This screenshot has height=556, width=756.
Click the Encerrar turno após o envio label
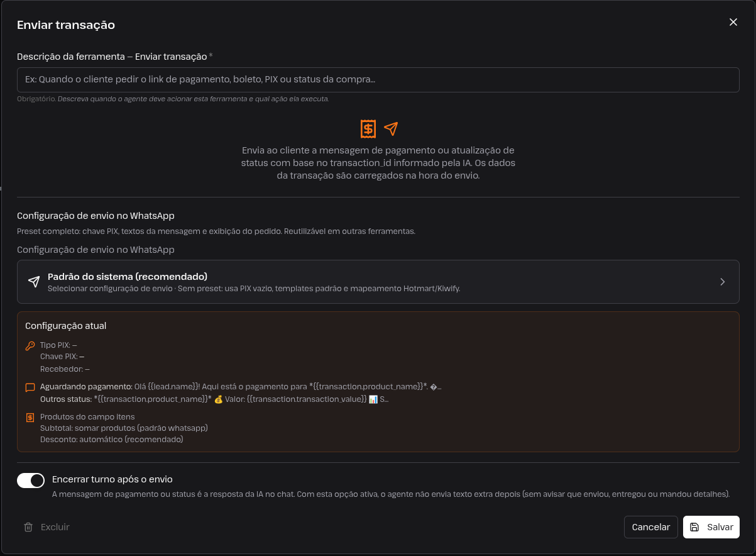click(x=112, y=479)
